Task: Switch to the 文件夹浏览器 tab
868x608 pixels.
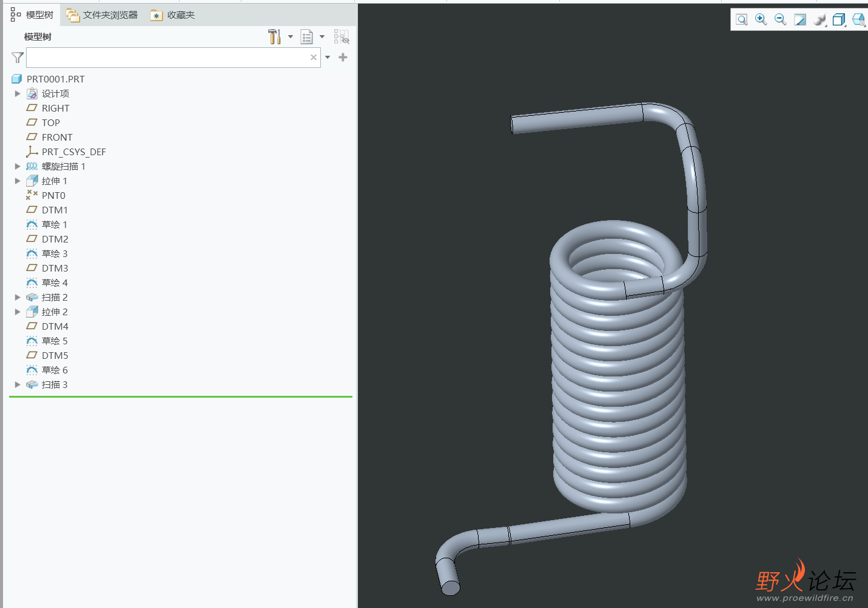Action: click(x=103, y=15)
